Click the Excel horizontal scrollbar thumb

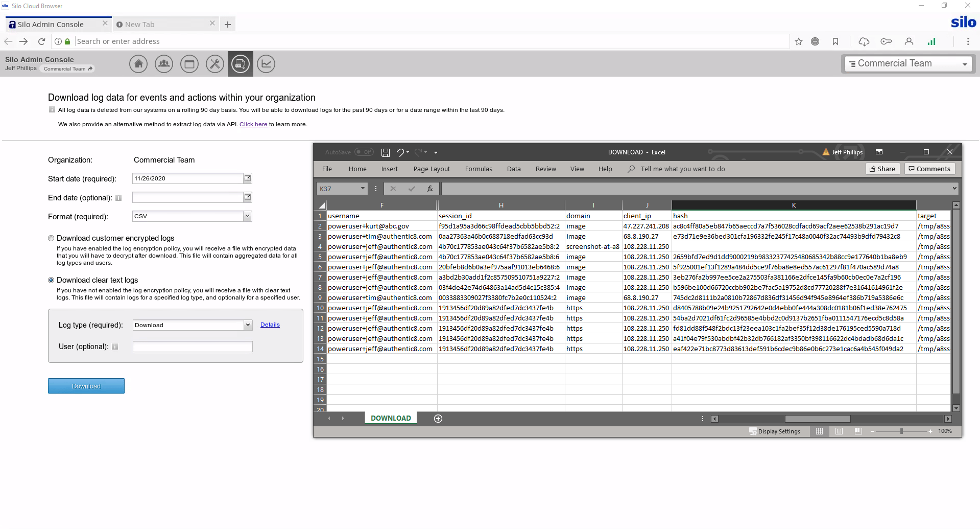point(818,419)
